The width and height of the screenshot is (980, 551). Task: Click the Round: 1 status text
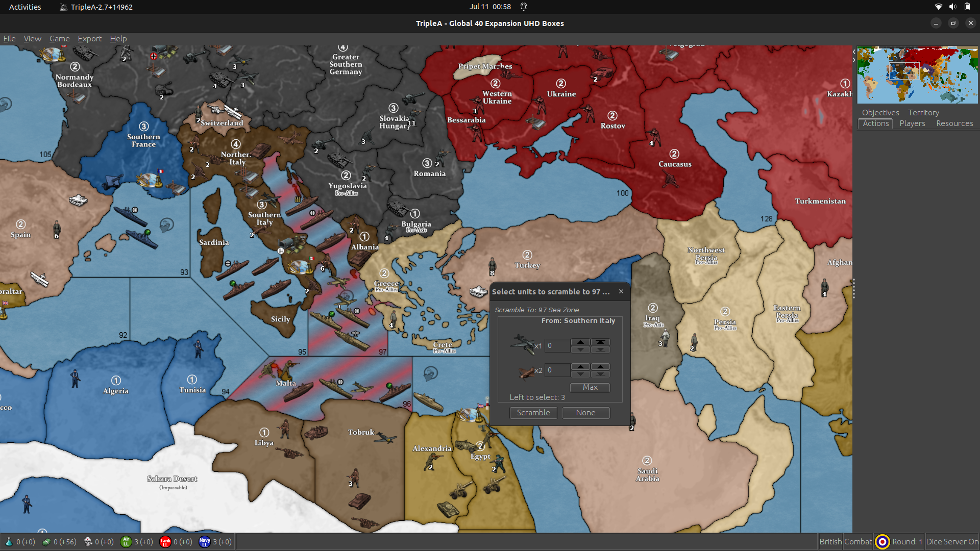(907, 541)
